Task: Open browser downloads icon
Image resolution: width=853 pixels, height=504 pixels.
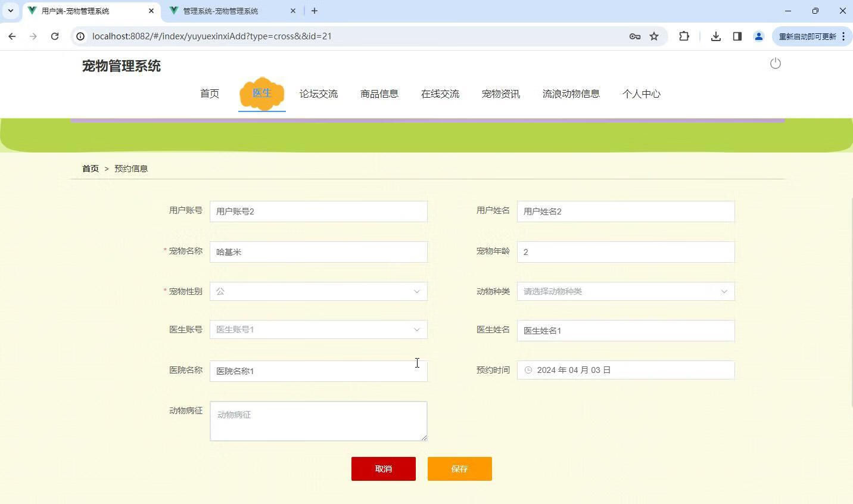Action: point(716,36)
